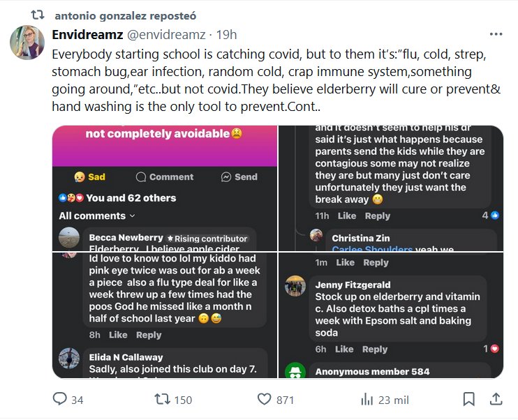Open top-left screenshot with Sad reaction
The height and width of the screenshot is (420, 518).
click(165, 188)
